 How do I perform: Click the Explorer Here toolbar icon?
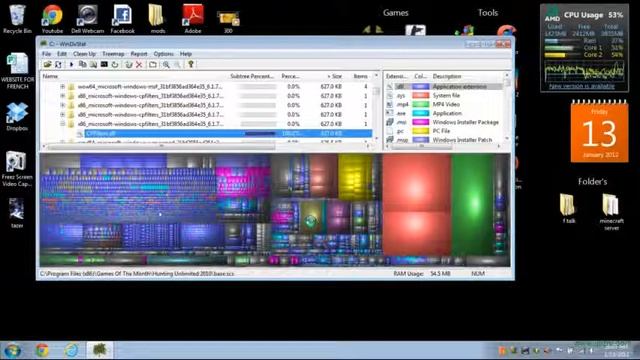[x=93, y=64]
